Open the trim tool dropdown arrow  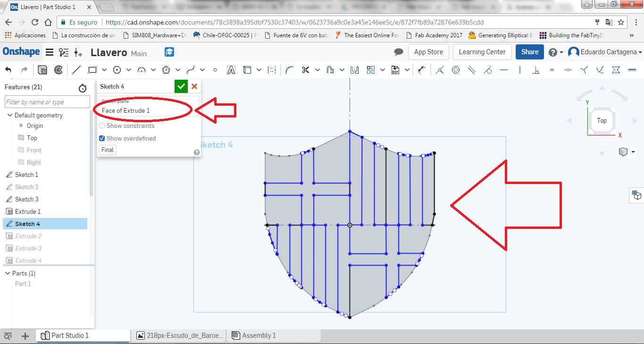[318, 70]
